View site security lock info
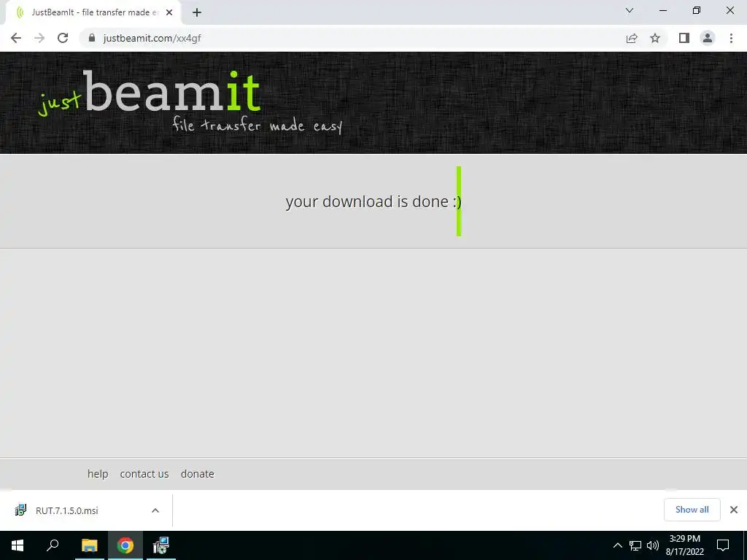Screen dimensions: 747x560 coord(92,38)
